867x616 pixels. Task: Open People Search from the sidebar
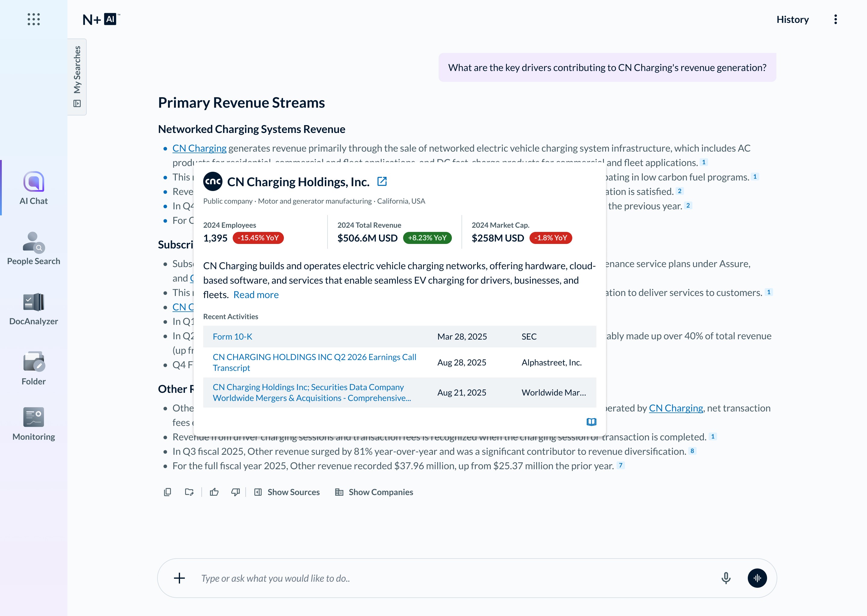click(x=33, y=248)
